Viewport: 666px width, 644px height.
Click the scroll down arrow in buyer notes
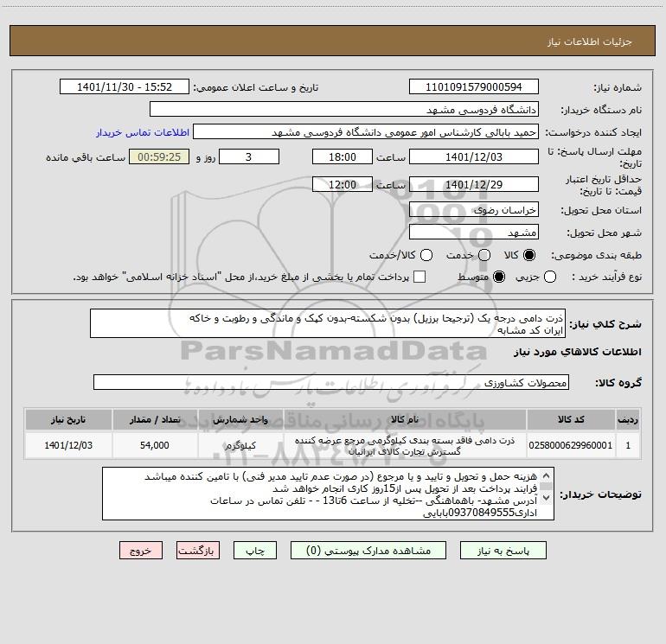point(547,497)
